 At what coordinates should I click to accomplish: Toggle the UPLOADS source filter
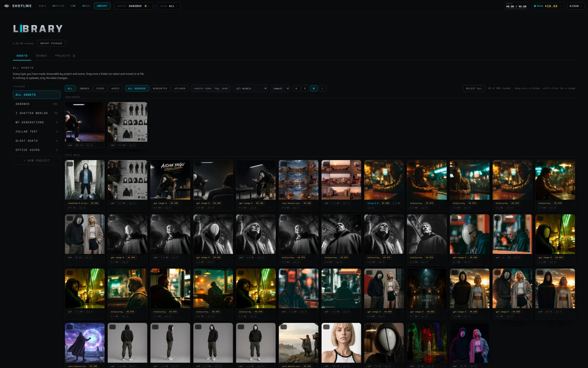(180, 88)
